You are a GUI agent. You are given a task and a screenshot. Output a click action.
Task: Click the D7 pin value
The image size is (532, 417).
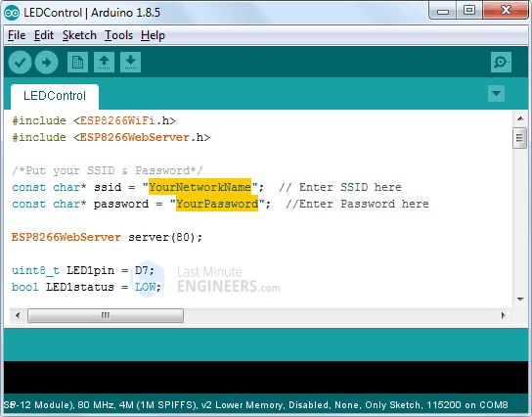(142, 270)
